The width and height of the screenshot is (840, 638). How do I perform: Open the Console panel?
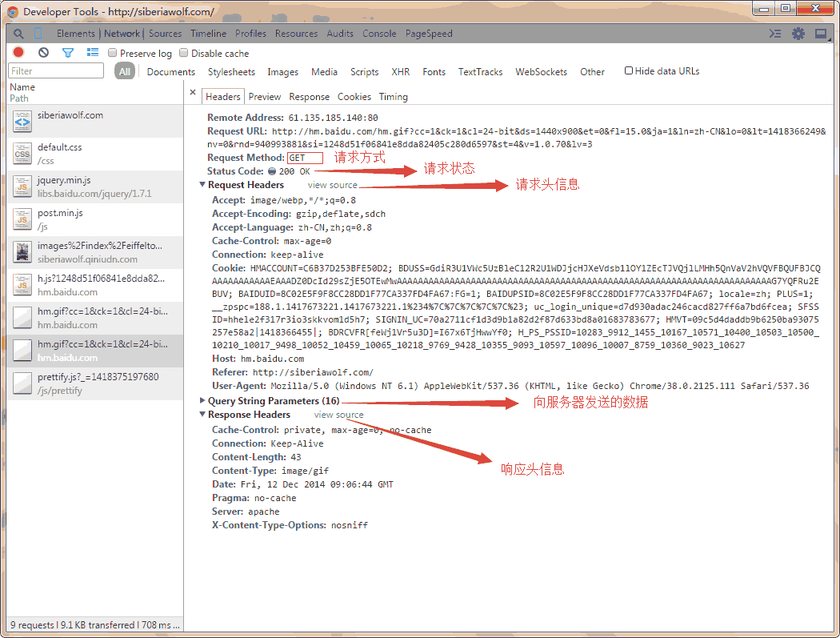coord(379,34)
